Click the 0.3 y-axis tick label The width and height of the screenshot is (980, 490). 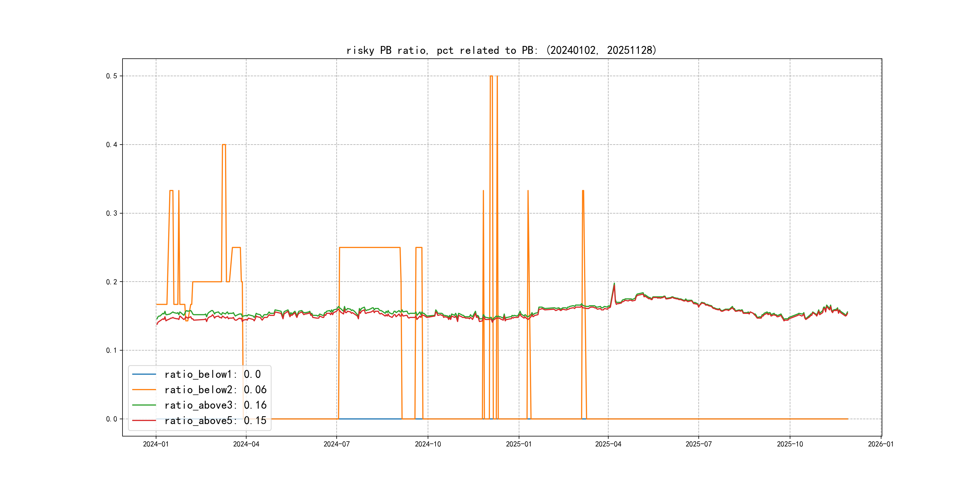tap(112, 214)
